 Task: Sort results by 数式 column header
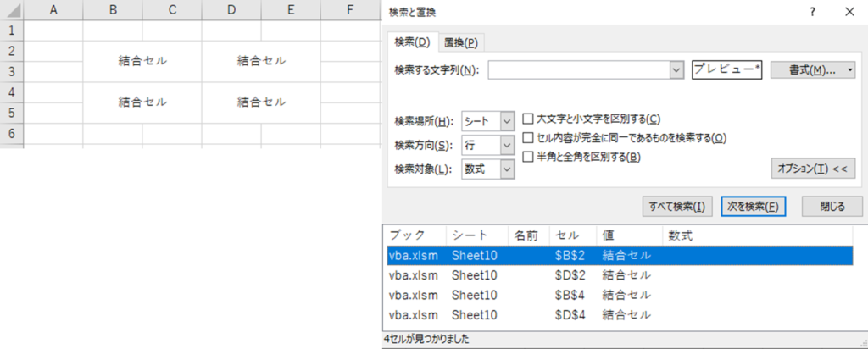[757, 235]
